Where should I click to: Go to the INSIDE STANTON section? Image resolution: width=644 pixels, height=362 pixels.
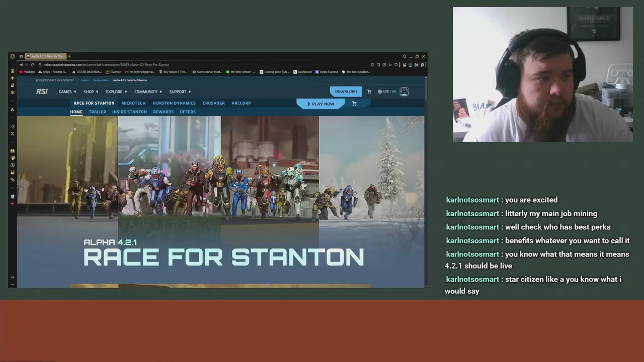point(129,112)
